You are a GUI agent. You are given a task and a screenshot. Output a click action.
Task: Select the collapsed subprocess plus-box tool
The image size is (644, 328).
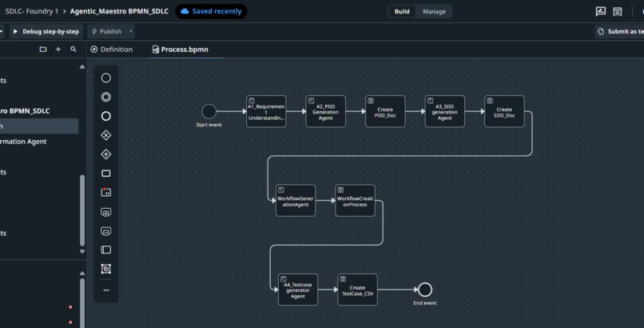[x=106, y=212]
